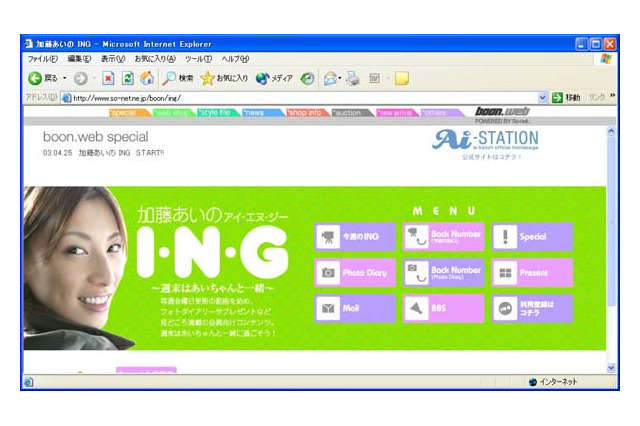
Task: Click the Present menu button
Action: pos(532,272)
